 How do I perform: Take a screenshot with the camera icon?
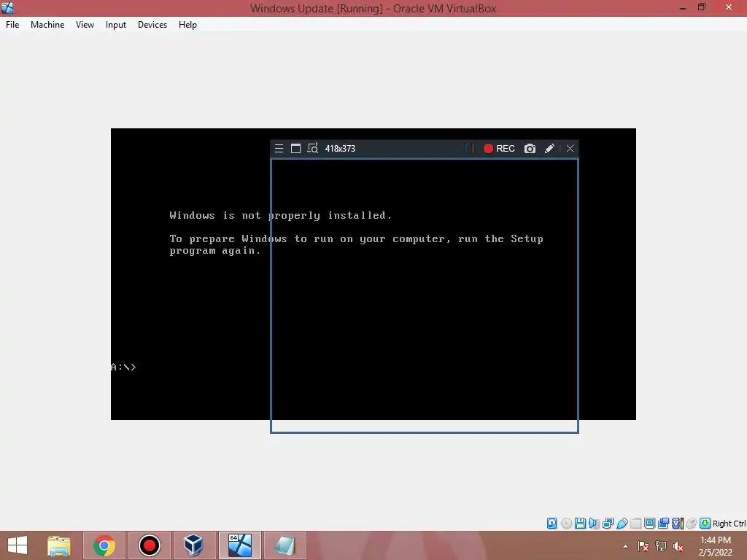530,149
